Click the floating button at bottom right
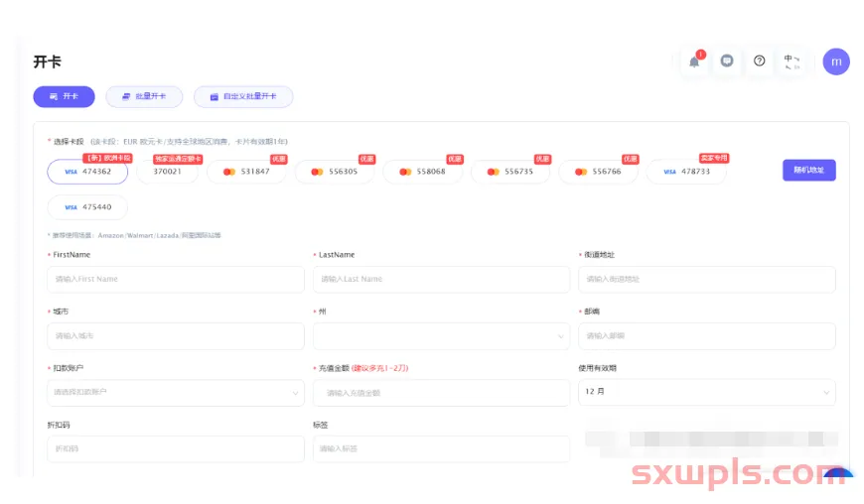Image resolution: width=864 pixels, height=504 pixels. pos(839,479)
